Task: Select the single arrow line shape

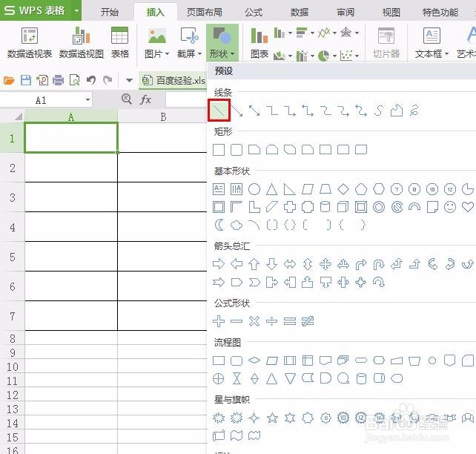Action: point(237,111)
